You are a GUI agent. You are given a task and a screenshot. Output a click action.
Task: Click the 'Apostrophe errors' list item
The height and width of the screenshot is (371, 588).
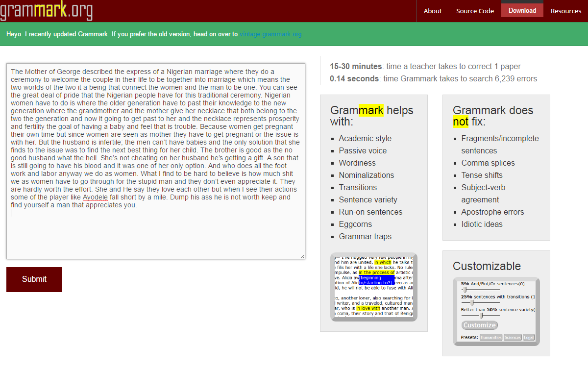pos(492,212)
